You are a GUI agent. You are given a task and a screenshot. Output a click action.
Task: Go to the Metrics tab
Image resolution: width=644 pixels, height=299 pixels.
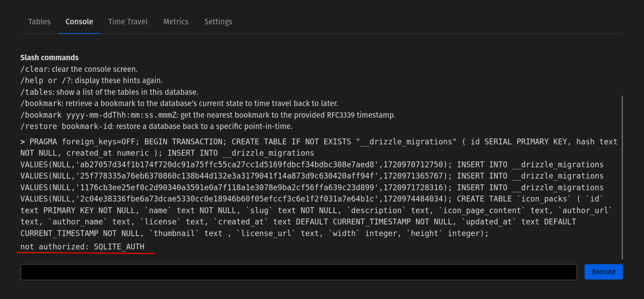(x=176, y=22)
